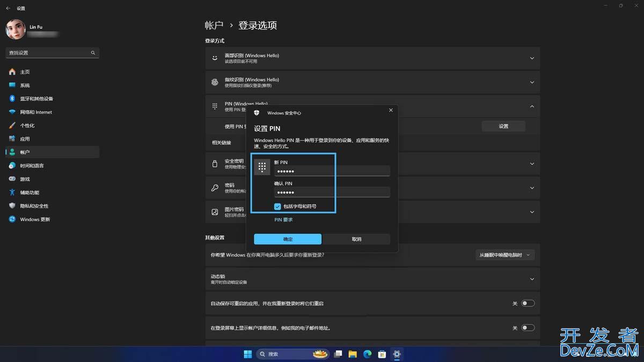Open 网络和 Internet in the sidebar
Viewport: 644px width, 362px height.
coord(53,112)
